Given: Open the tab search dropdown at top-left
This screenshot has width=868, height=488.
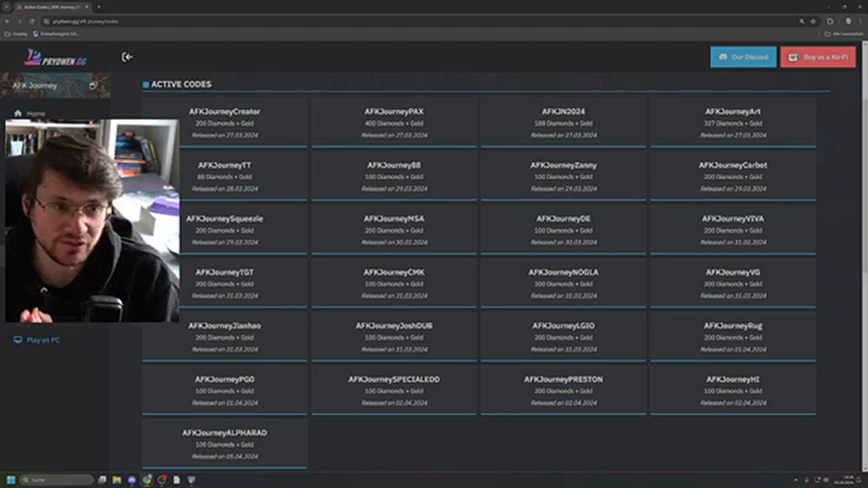Looking at the screenshot, I should click(x=6, y=7).
